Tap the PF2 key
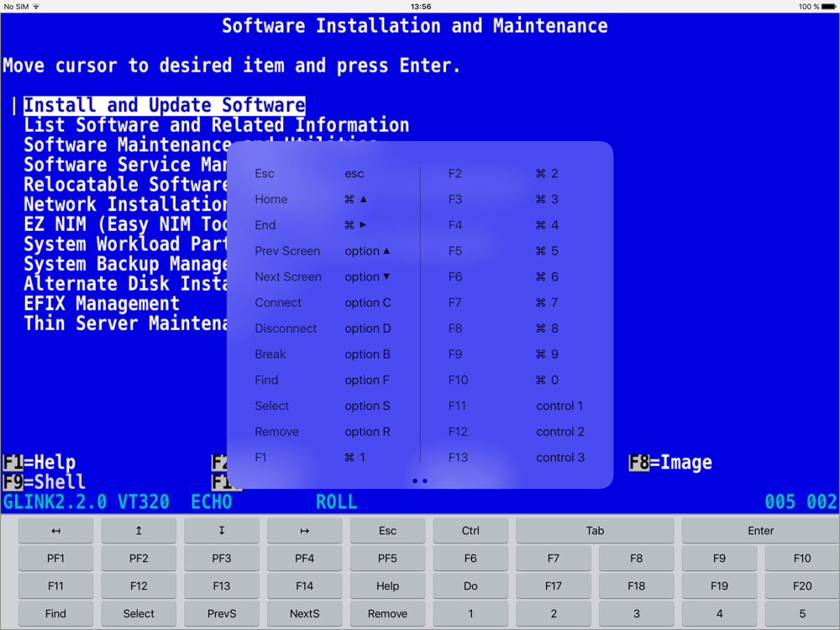This screenshot has height=630, width=840. [139, 559]
